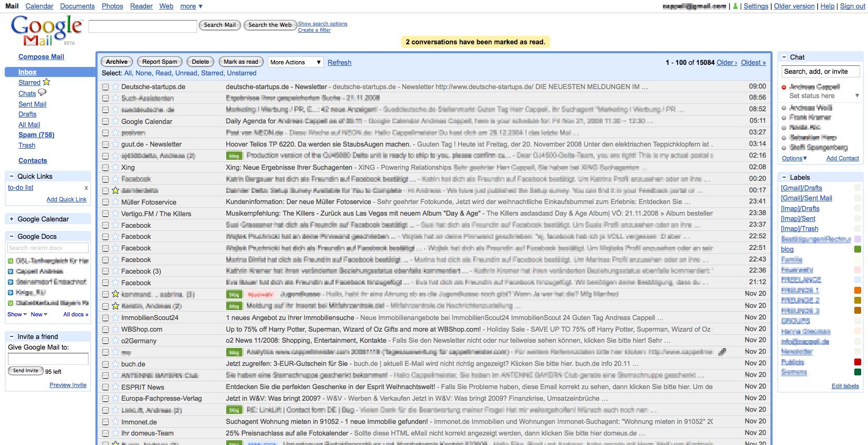
Task: Click the Search Mail button
Action: 220,25
